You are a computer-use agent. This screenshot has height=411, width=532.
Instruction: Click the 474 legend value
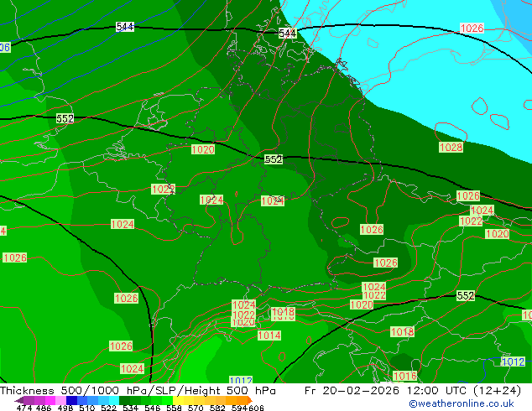(23, 408)
